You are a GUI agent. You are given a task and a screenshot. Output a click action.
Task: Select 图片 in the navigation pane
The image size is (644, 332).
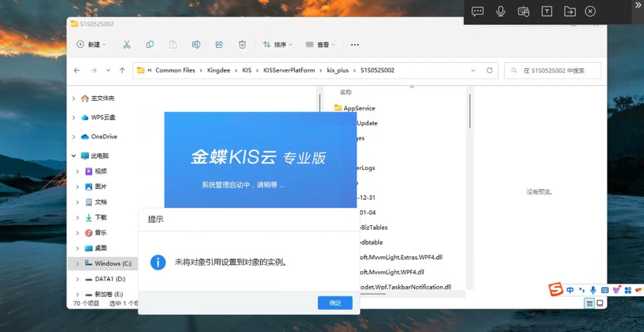[x=100, y=187]
